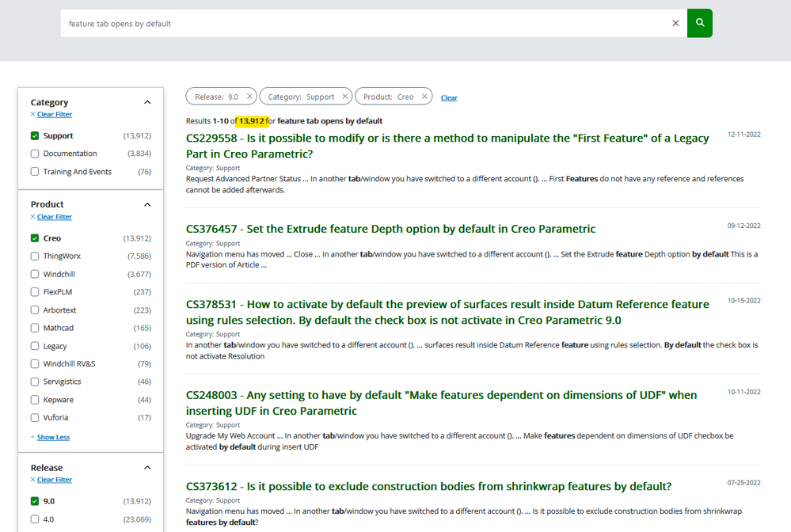This screenshot has width=791, height=532.
Task: Click Clear Filter under Category
Action: coord(54,115)
